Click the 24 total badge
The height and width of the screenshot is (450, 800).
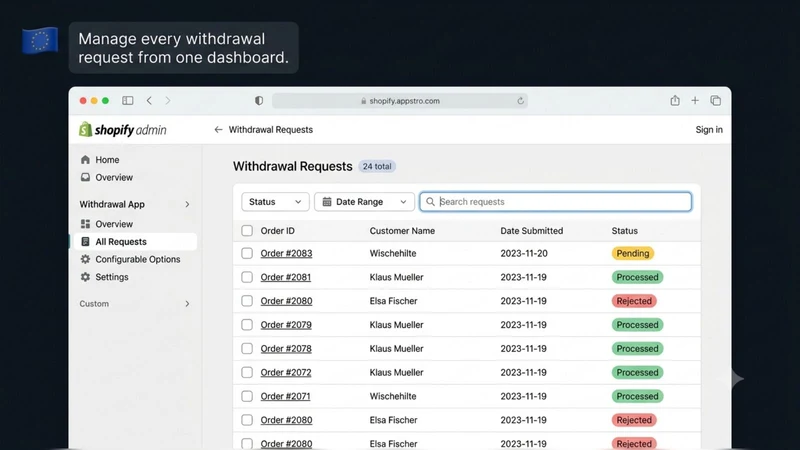click(377, 166)
